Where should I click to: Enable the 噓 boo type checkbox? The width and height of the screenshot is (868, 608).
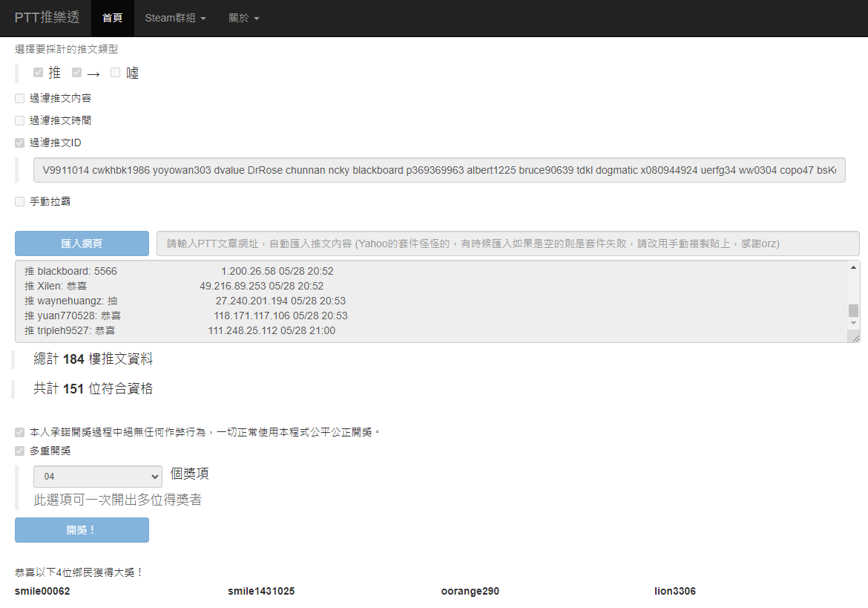click(115, 73)
